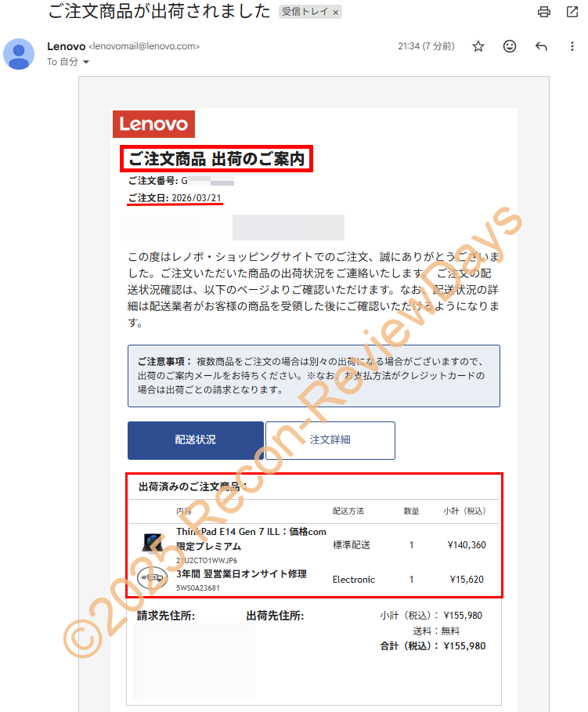Open the three-dot more options menu

point(572,46)
